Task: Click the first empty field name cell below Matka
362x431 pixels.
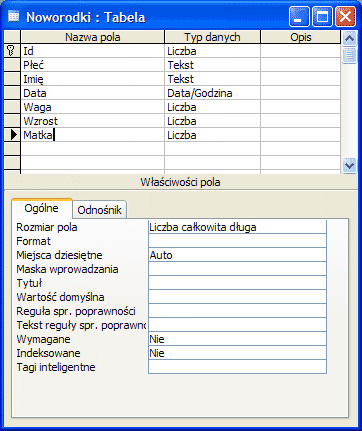Action: point(92,149)
